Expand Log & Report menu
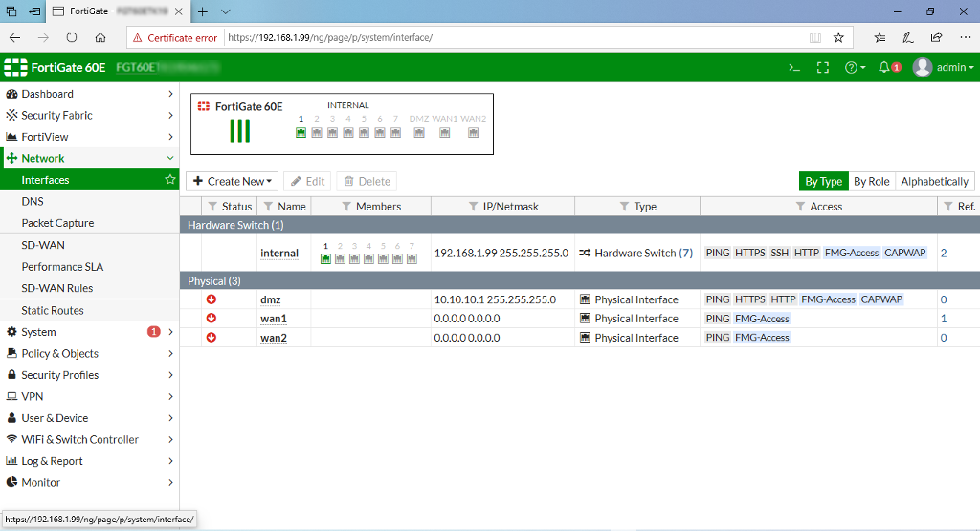This screenshot has width=980, height=531. [89, 461]
